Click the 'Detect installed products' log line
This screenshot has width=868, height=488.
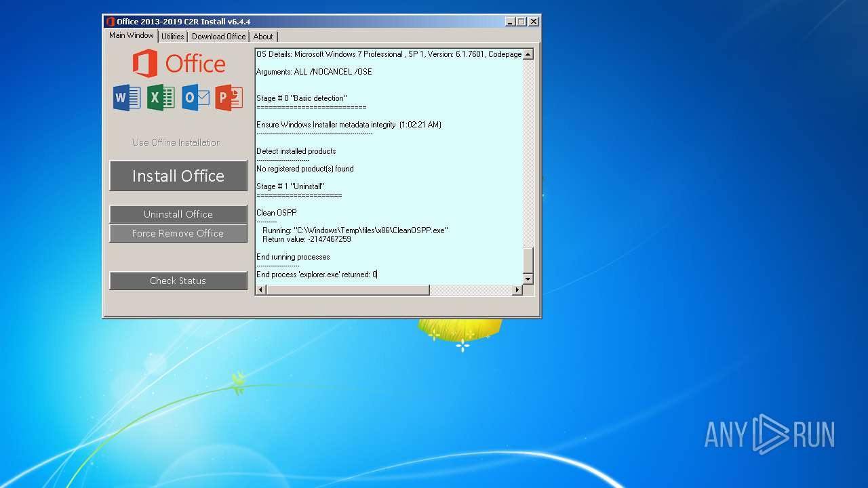tap(296, 151)
